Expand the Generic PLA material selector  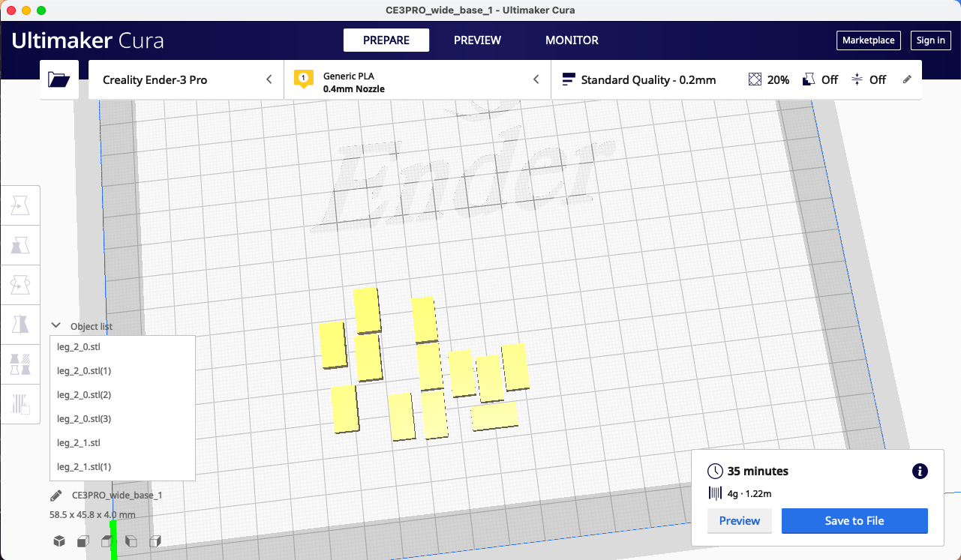[x=418, y=79]
